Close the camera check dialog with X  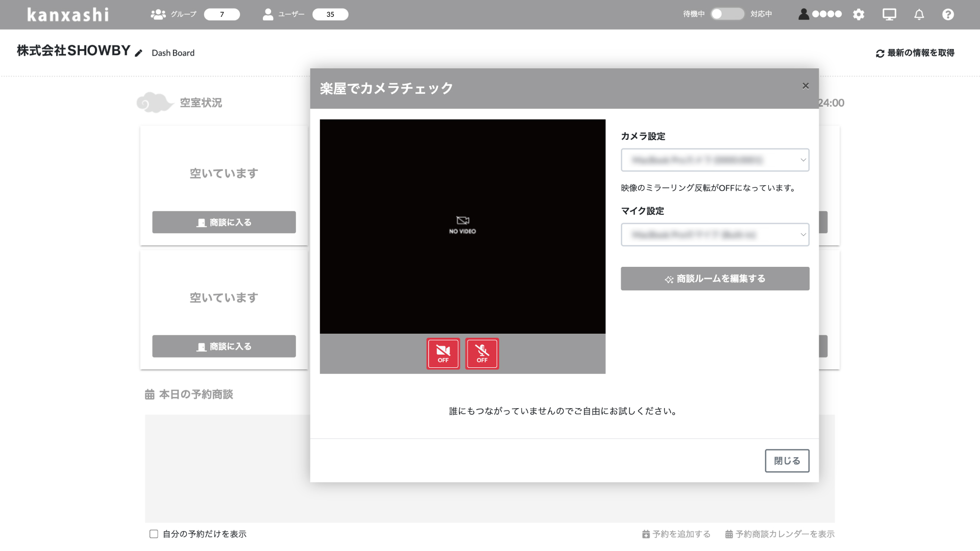pos(805,86)
